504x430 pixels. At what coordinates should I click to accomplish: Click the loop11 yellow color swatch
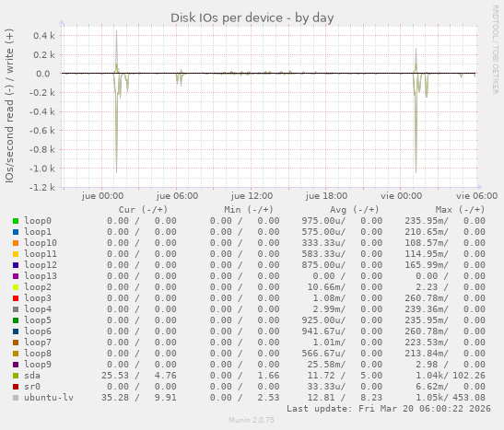16,254
